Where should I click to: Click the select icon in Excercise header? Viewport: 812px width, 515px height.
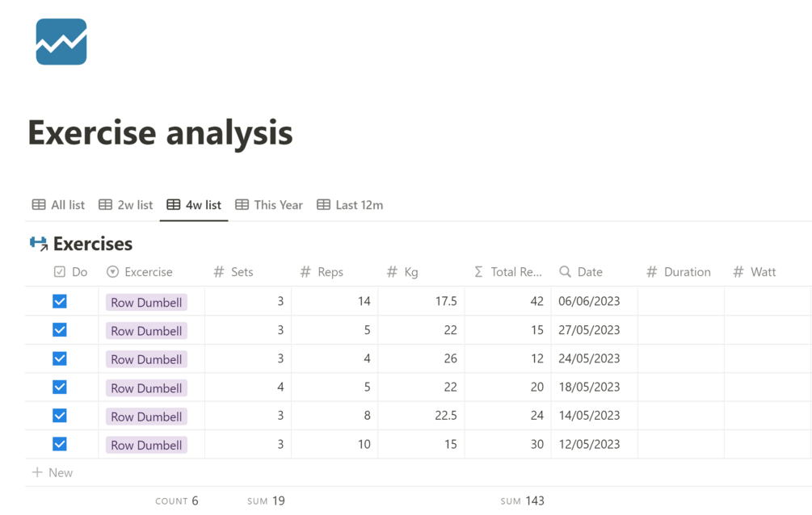(x=113, y=272)
